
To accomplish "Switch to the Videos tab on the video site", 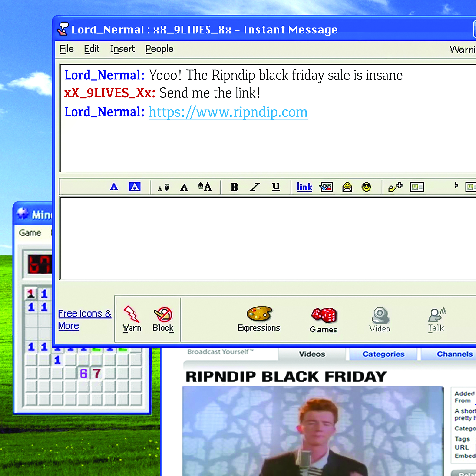I will (x=312, y=354).
